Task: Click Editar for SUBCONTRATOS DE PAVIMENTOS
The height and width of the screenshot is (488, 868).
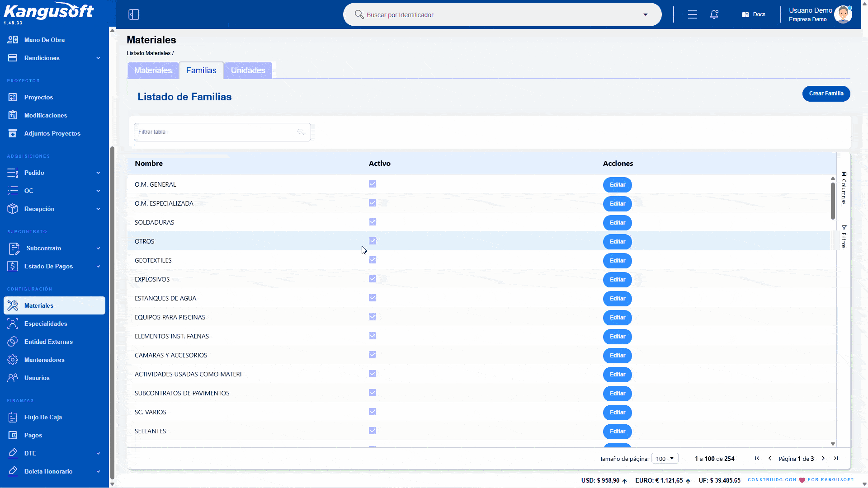Action: pyautogui.click(x=617, y=394)
